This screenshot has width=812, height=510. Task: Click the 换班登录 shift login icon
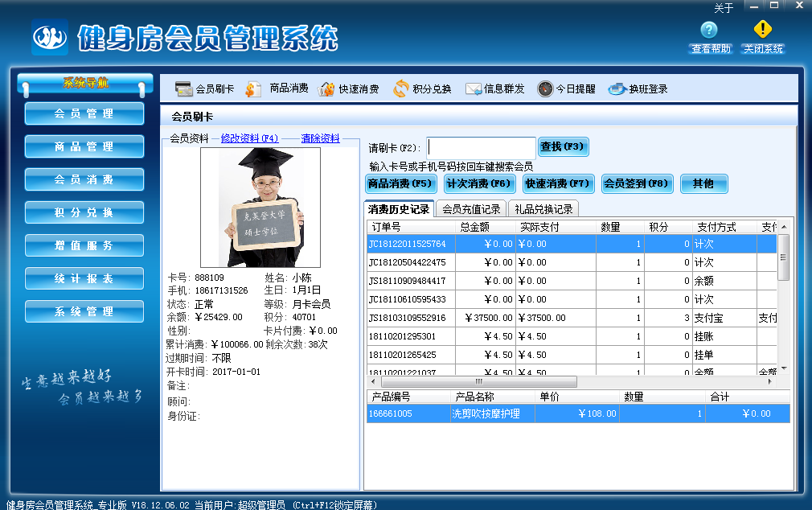tap(617, 89)
